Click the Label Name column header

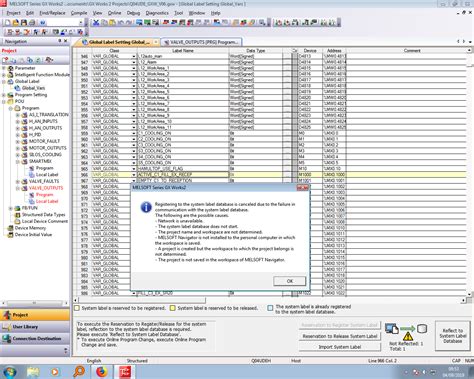click(x=183, y=51)
